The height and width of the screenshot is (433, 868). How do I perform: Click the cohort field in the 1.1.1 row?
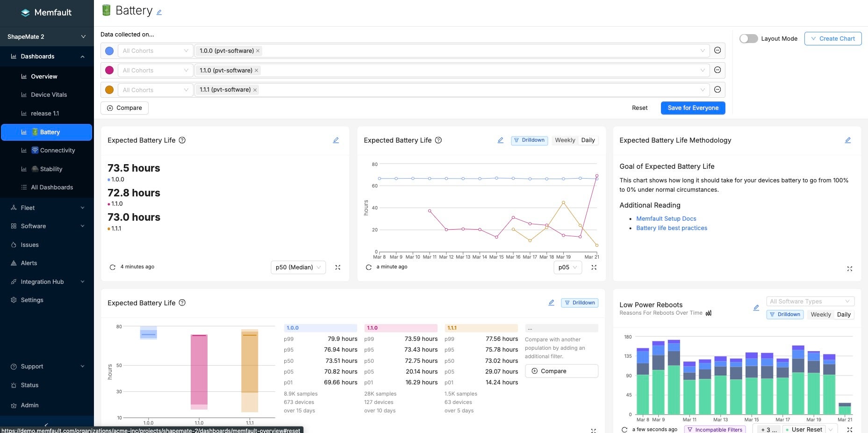(x=155, y=90)
